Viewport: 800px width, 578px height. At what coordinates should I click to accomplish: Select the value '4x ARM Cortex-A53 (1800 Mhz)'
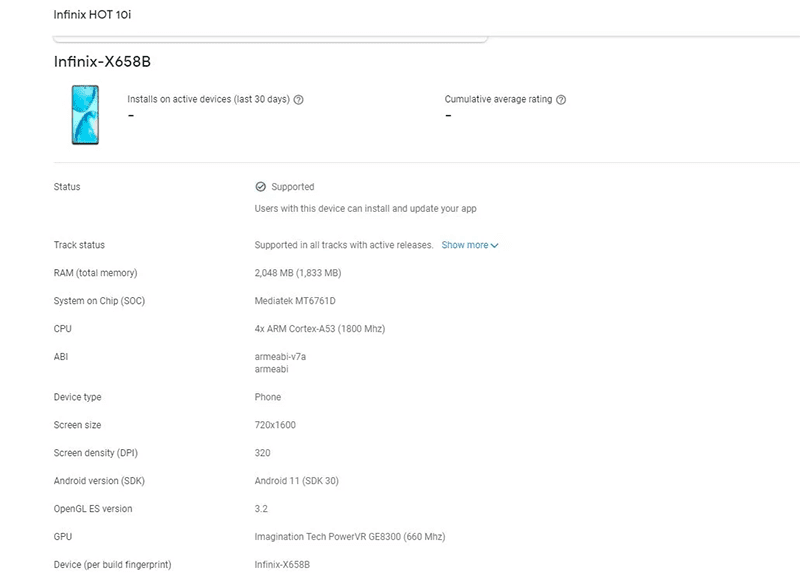point(320,329)
